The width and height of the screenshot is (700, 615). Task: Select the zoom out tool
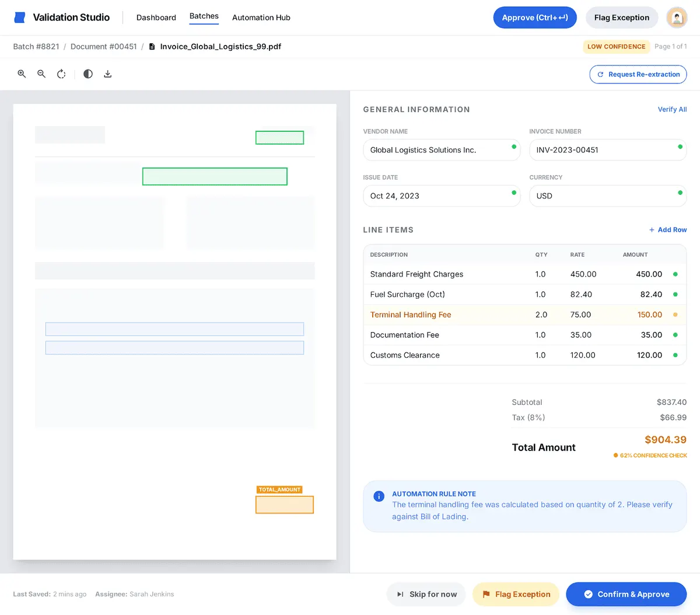coord(41,74)
